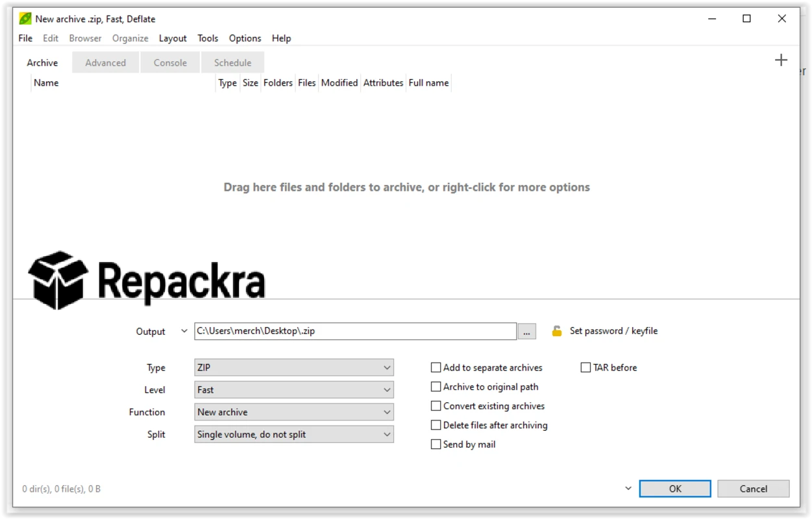Expand the Output chevron menu
This screenshot has width=812, height=519.
pyautogui.click(x=184, y=331)
